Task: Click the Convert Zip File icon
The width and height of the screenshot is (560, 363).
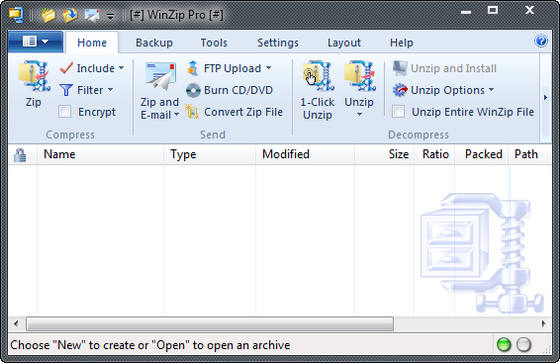Action: pyautogui.click(x=192, y=112)
